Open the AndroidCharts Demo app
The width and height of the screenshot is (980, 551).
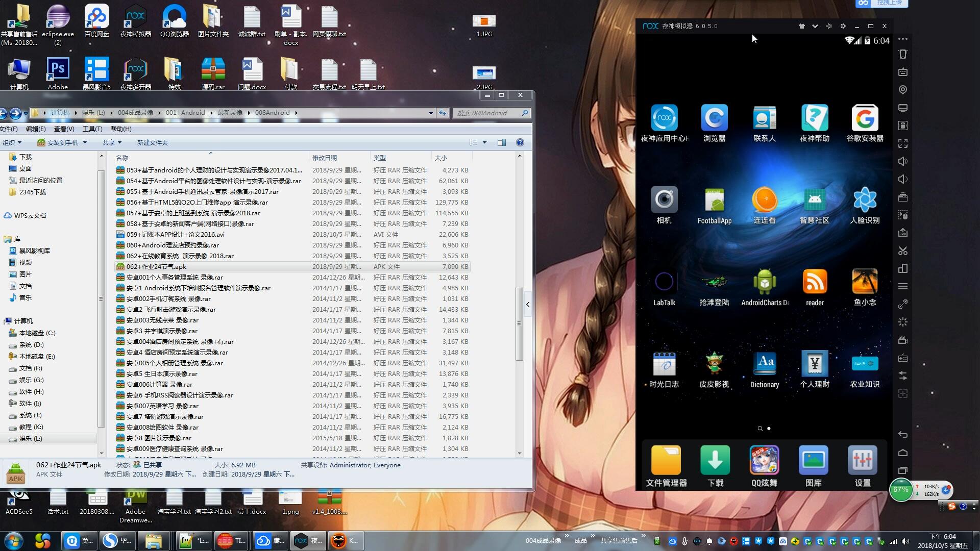[x=764, y=288]
